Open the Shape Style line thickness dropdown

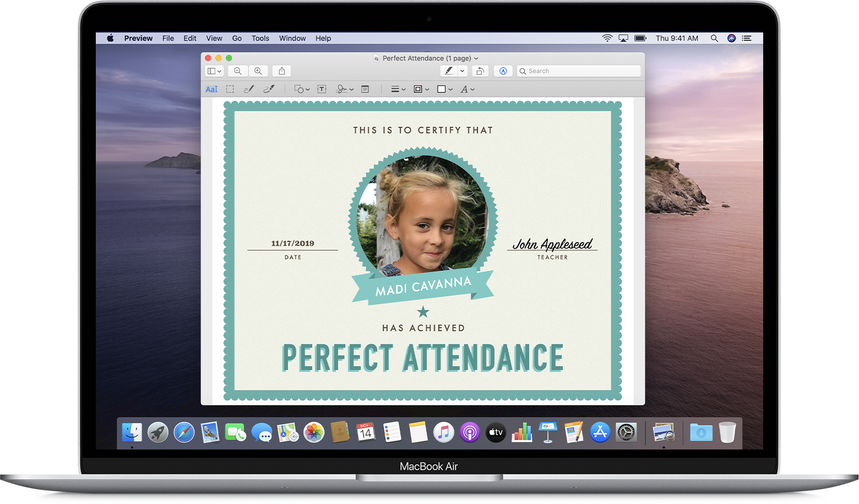click(398, 89)
